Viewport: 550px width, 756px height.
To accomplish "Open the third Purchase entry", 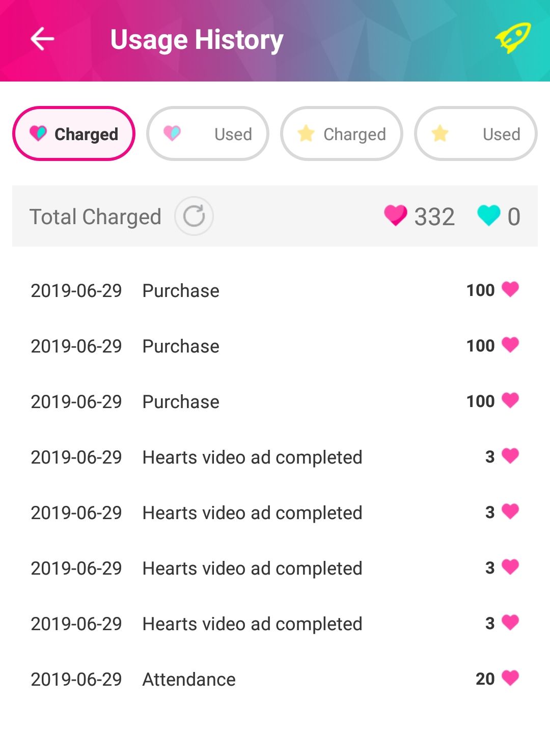I will coord(181,402).
